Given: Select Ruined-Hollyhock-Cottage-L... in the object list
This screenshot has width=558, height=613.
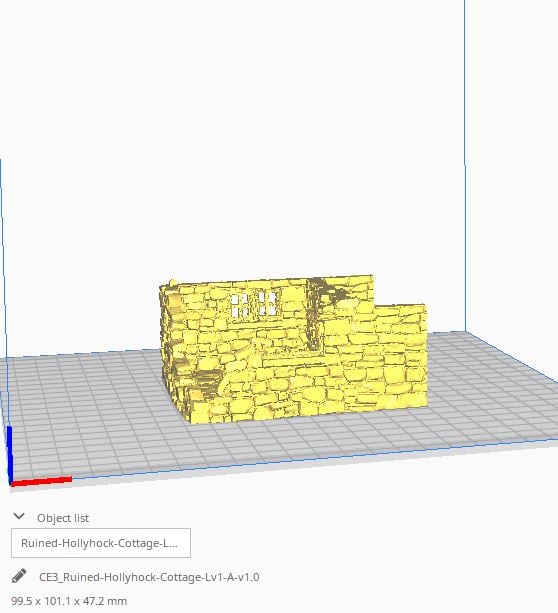Looking at the screenshot, I should pos(101,543).
